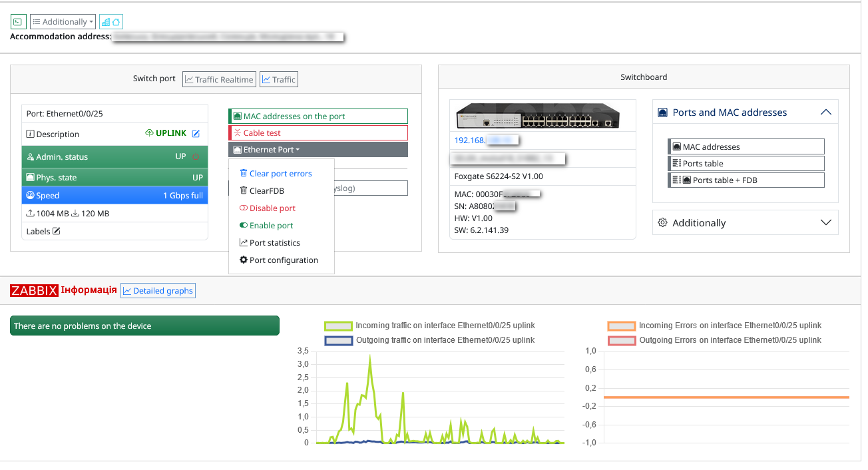This screenshot has height=470, width=868.
Task: Click the Foxgate switch device image
Action: click(x=542, y=117)
